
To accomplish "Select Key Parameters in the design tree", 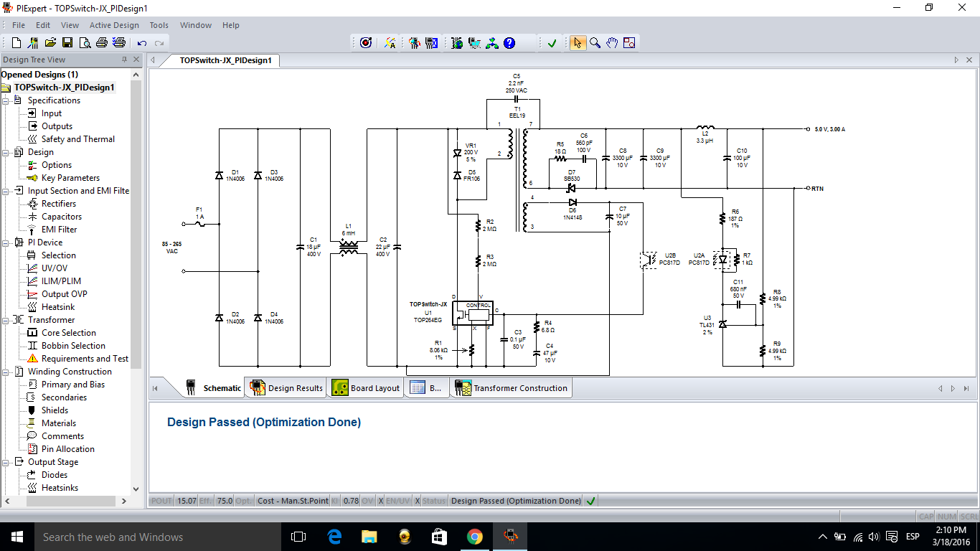I will tap(70, 178).
